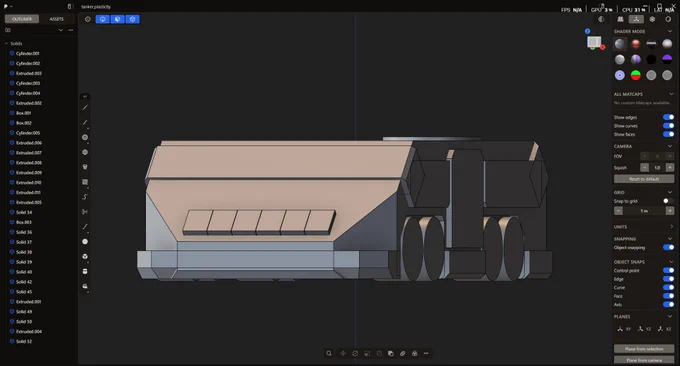680x366 pixels.
Task: Enable Snap to grid switch
Action: coord(668,201)
